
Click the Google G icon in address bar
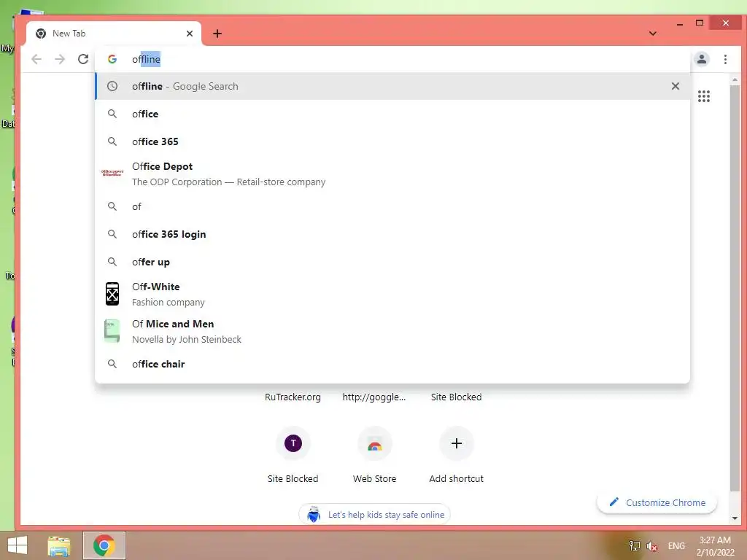[112, 59]
